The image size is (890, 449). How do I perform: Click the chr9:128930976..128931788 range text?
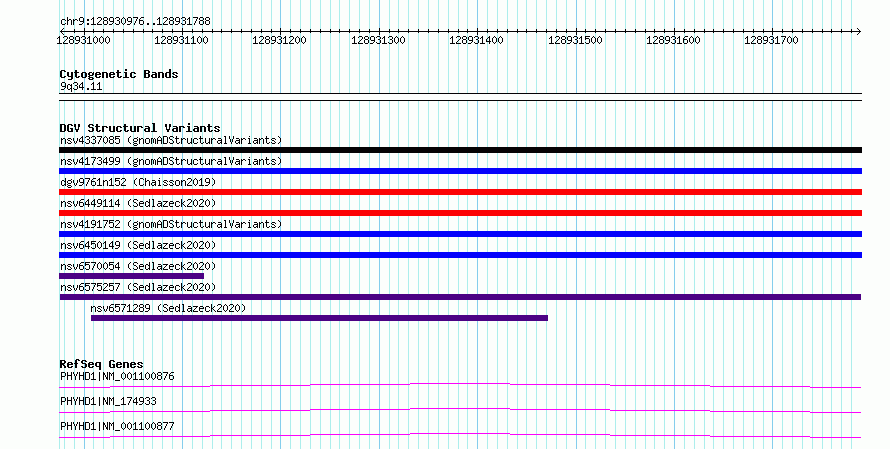click(x=135, y=22)
